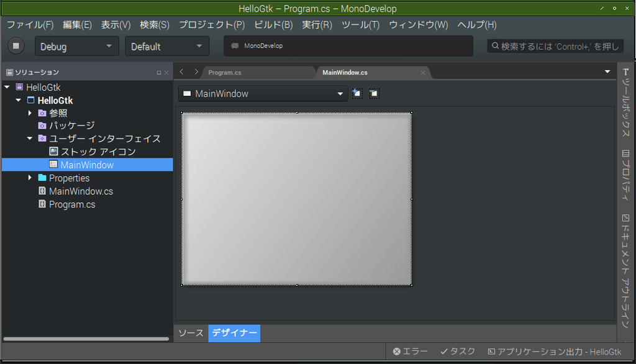This screenshot has height=364, width=636.
Task: Open the document tab list dropdown arrow
Action: [607, 72]
